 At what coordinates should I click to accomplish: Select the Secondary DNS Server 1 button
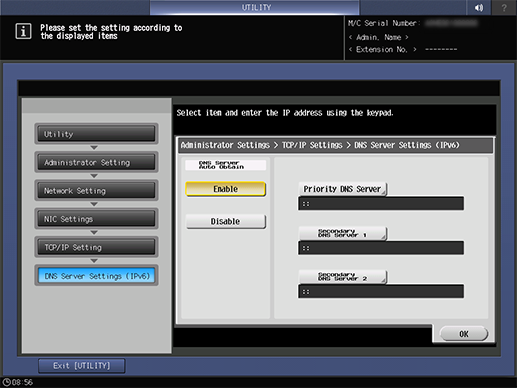point(342,233)
